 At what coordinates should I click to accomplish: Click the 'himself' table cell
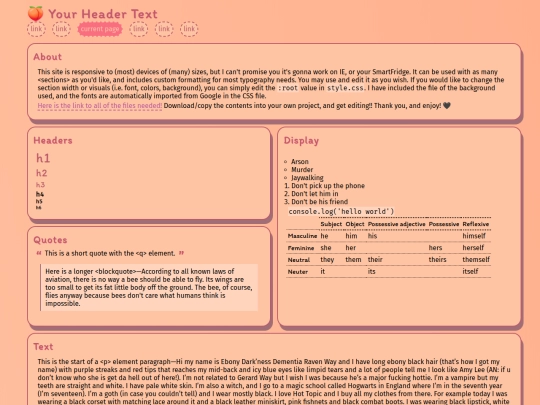(x=474, y=236)
